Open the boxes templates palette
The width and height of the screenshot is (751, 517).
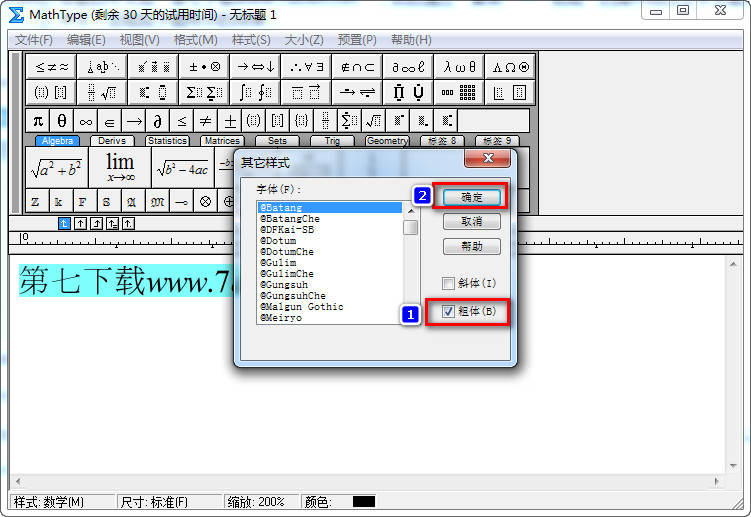pyautogui.click(x=510, y=92)
